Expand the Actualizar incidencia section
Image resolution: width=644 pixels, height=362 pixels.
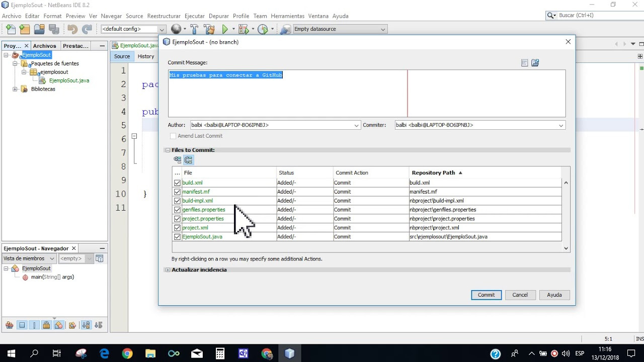coord(167,269)
